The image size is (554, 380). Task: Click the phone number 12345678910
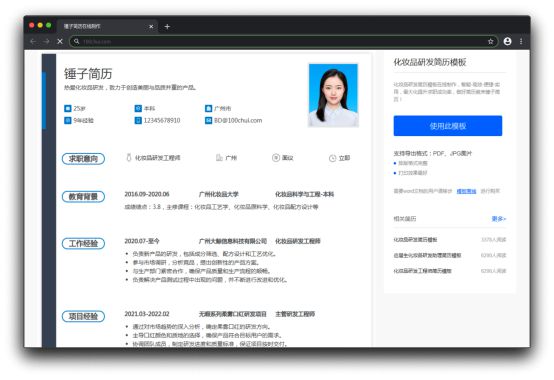point(162,120)
